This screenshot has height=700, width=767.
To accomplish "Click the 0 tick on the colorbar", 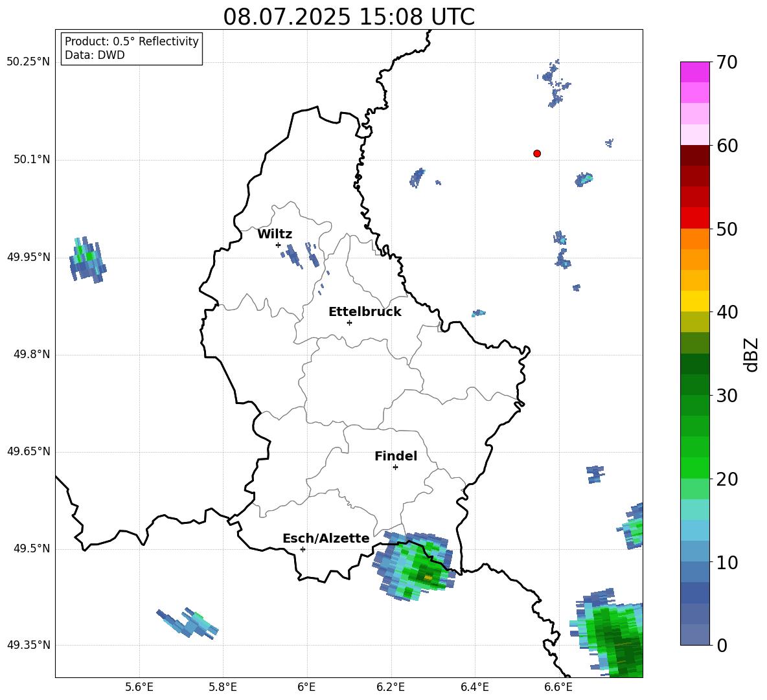I will click(722, 646).
